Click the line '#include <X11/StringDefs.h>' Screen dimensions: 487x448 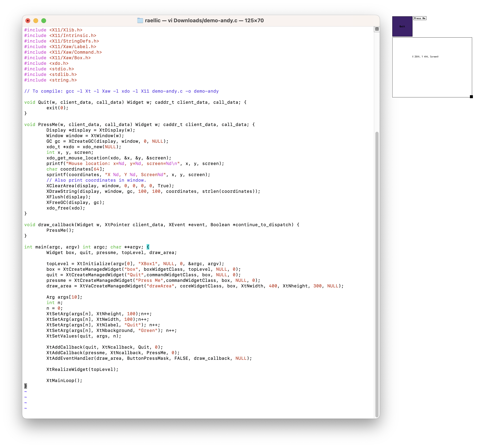62,41
